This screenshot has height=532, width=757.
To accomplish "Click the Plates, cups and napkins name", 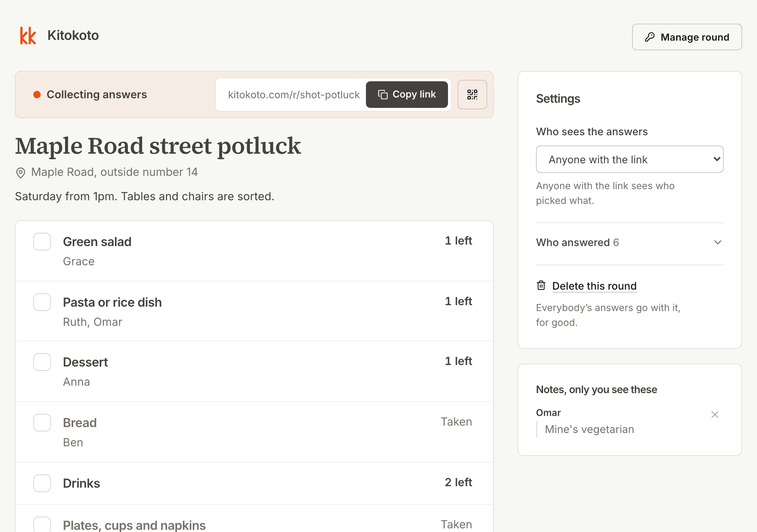I will pos(134,525).
